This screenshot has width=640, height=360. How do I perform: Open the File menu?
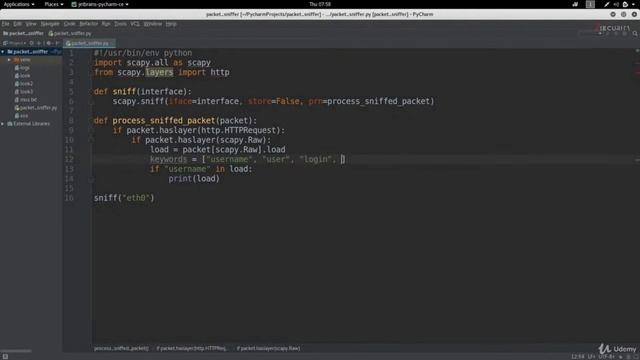click(x=5, y=24)
